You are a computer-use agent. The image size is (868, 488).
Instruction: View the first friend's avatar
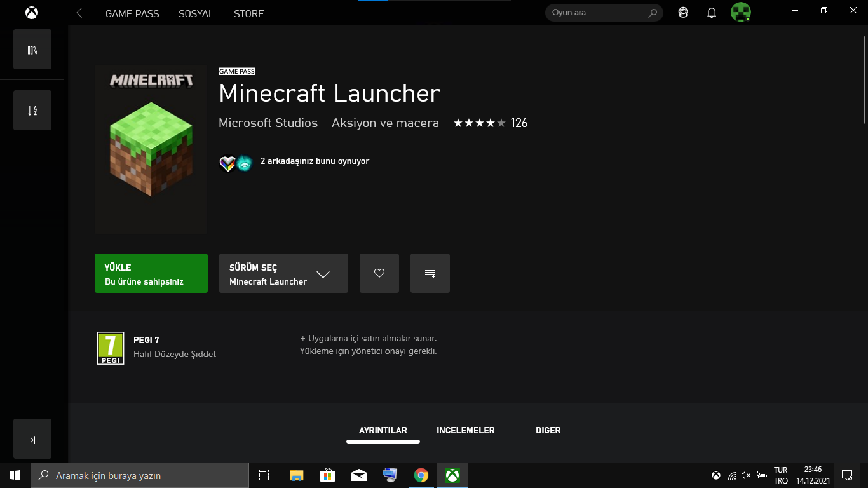coord(227,163)
